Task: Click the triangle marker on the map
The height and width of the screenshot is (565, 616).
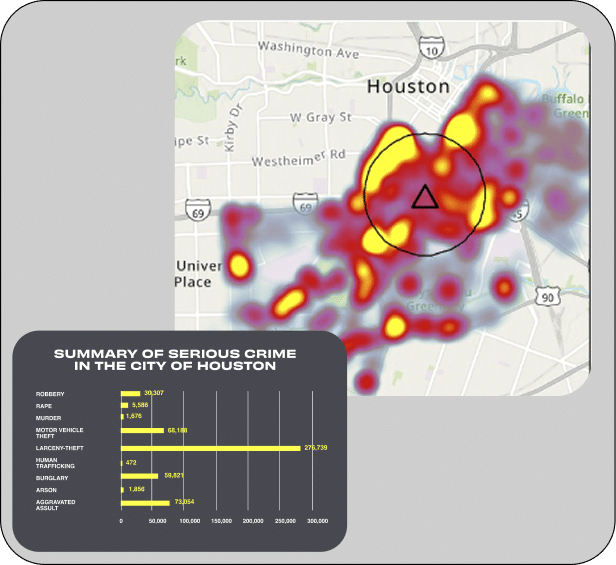Action: (425, 196)
